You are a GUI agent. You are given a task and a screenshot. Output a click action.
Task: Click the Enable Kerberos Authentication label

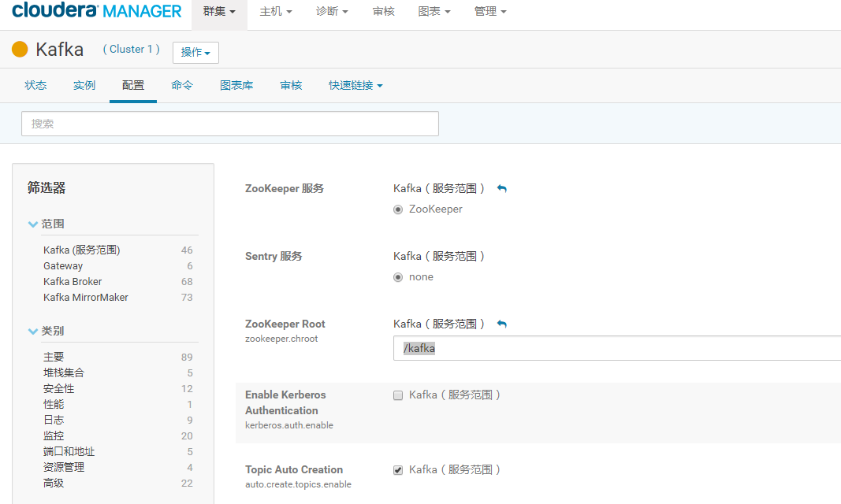coord(286,402)
